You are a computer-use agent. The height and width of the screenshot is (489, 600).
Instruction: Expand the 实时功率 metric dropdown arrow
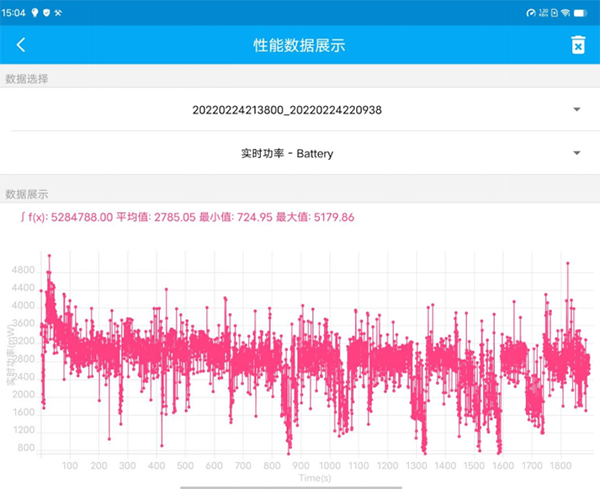point(577,153)
